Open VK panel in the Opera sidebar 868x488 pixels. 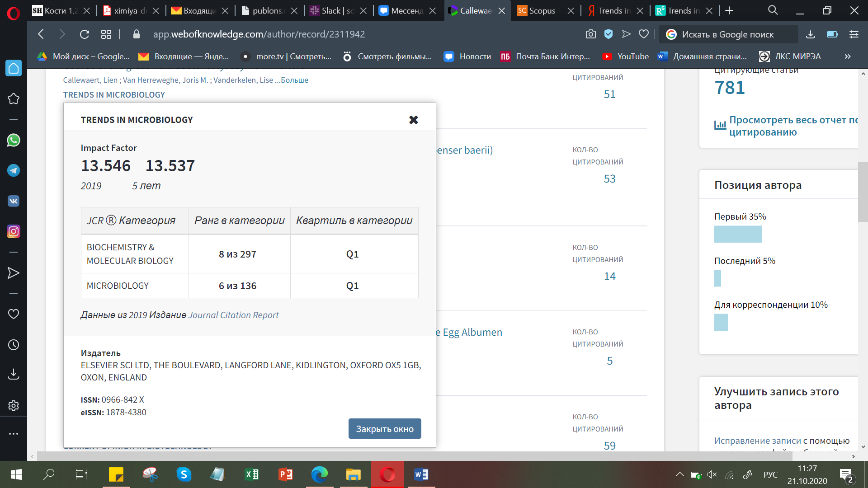pyautogui.click(x=14, y=201)
